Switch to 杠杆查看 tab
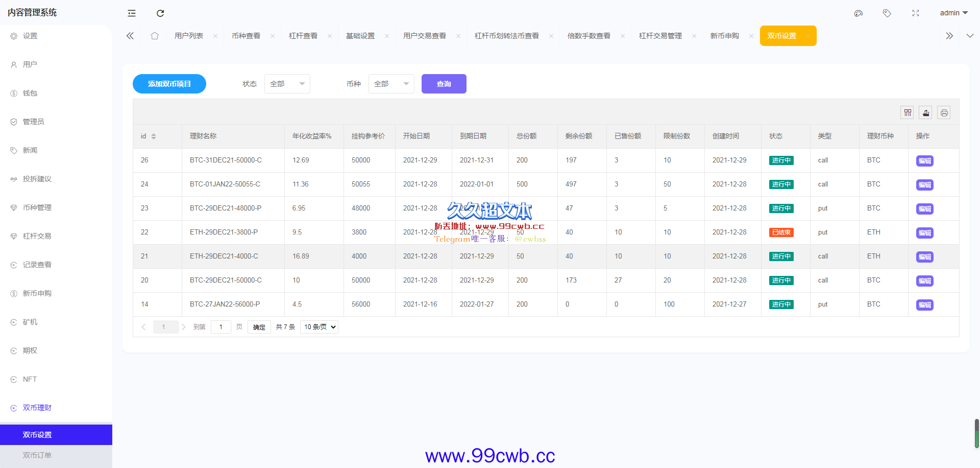This screenshot has height=468, width=980. click(x=303, y=36)
